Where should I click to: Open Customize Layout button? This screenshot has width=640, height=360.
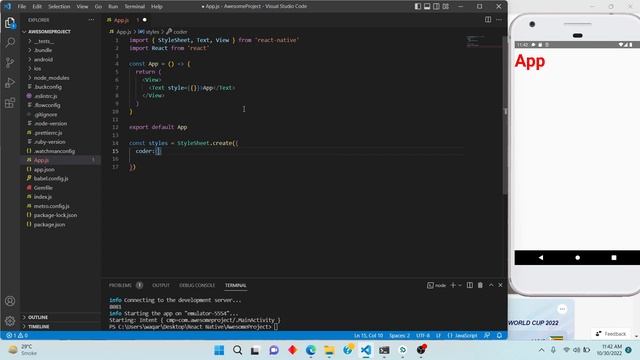click(x=446, y=7)
